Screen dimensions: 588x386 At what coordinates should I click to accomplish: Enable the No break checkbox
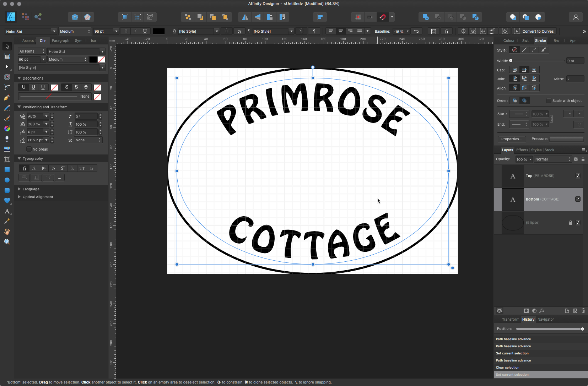[29, 149]
